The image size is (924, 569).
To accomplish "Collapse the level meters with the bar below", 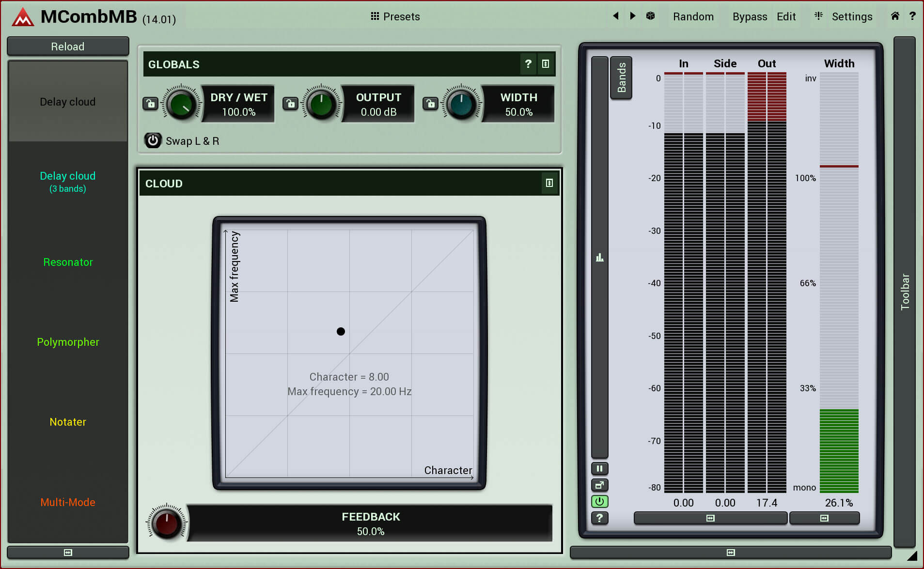I will pyautogui.click(x=710, y=518).
